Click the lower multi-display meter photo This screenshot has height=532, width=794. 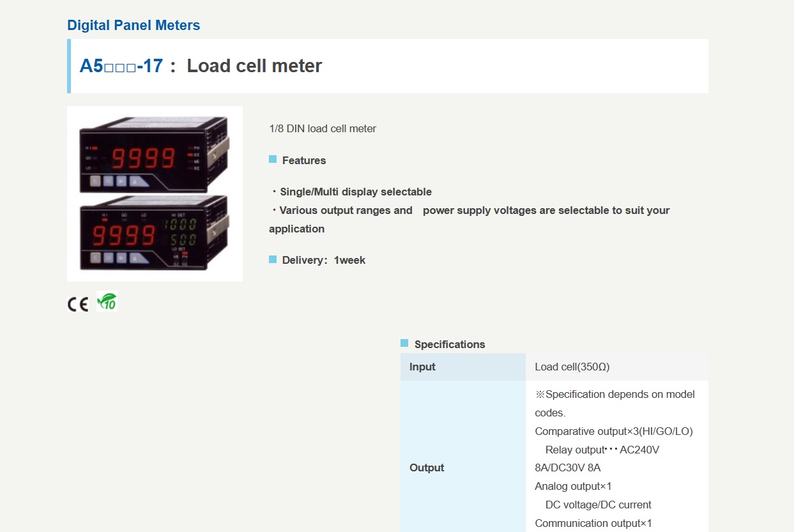pos(153,233)
